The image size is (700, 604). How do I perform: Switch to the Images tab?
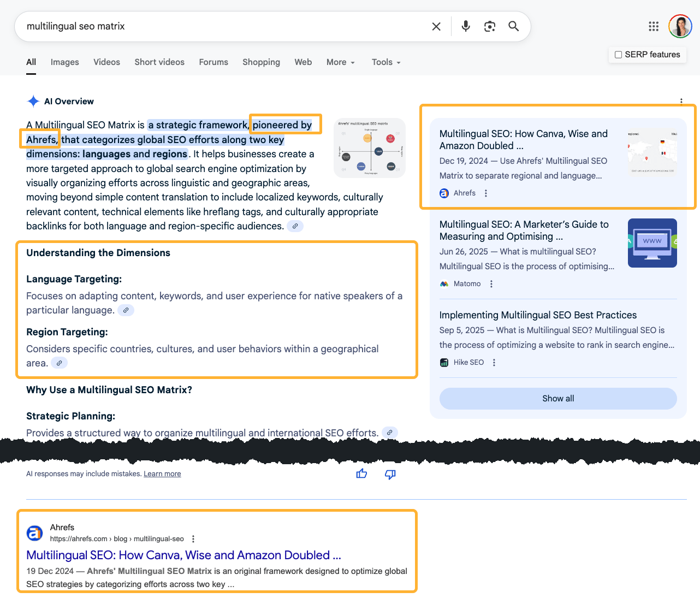[64, 62]
